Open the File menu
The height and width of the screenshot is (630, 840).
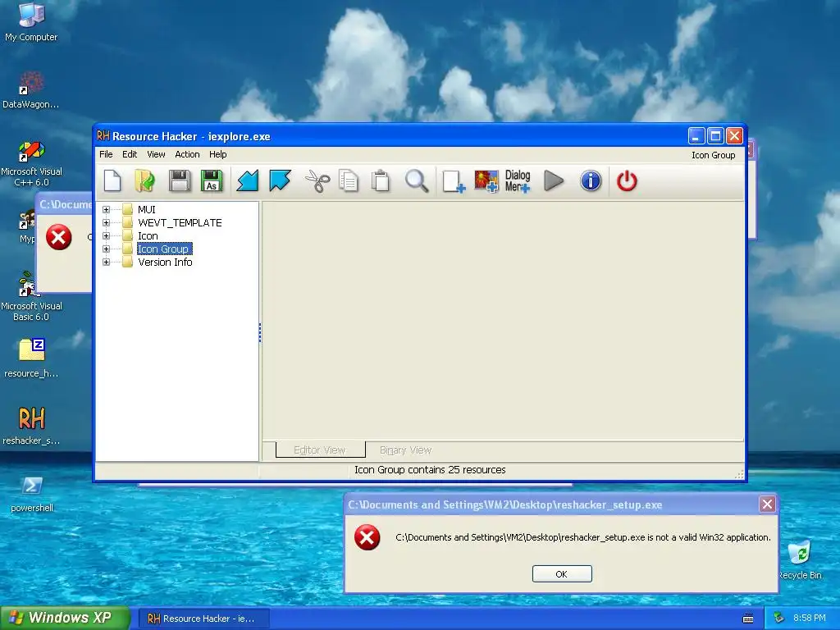[106, 154]
